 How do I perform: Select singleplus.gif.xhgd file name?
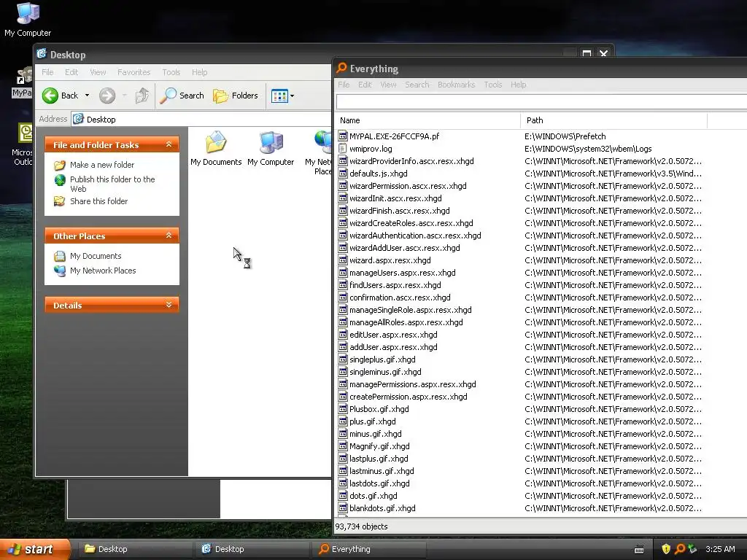[x=382, y=359]
